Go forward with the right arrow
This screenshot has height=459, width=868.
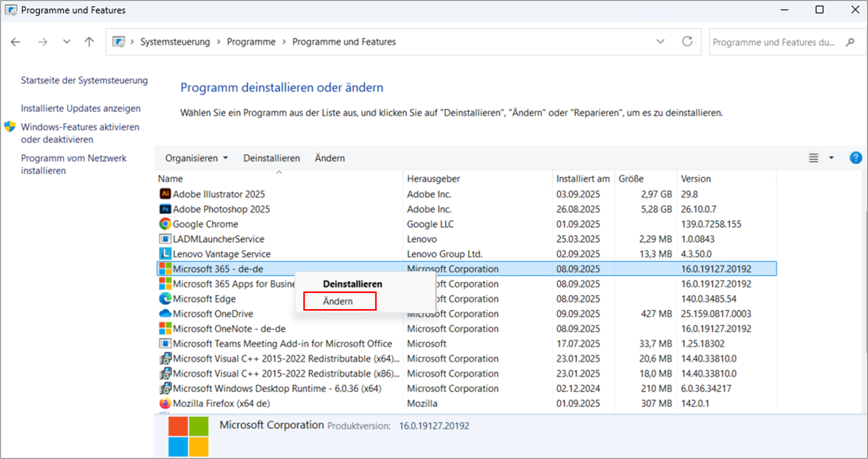pyautogui.click(x=42, y=42)
